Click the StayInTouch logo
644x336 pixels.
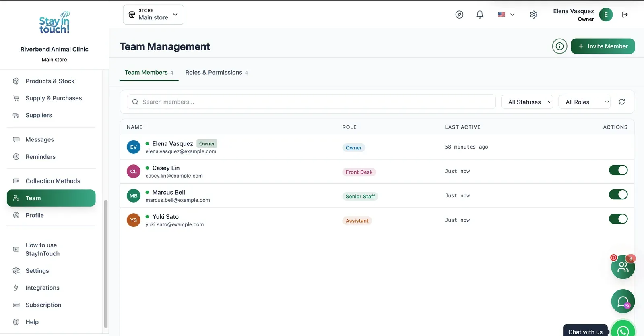tap(54, 23)
